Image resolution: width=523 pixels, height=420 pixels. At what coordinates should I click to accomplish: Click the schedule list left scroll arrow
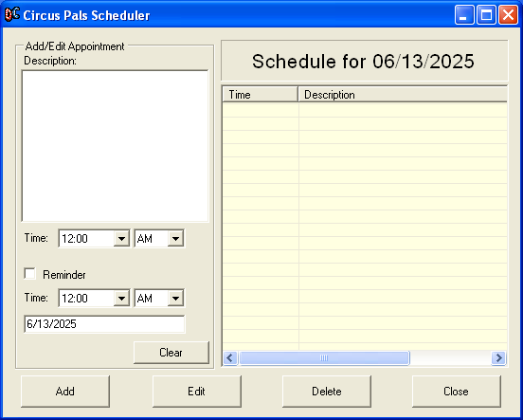230,358
